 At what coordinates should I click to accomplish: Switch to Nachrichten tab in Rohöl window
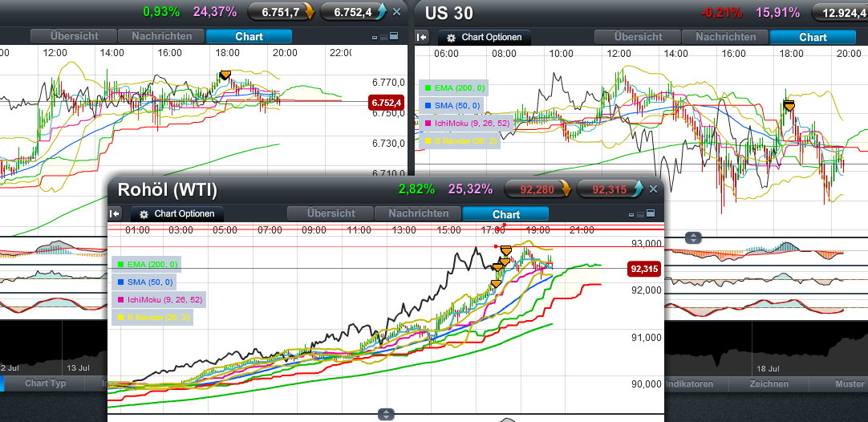tap(418, 213)
